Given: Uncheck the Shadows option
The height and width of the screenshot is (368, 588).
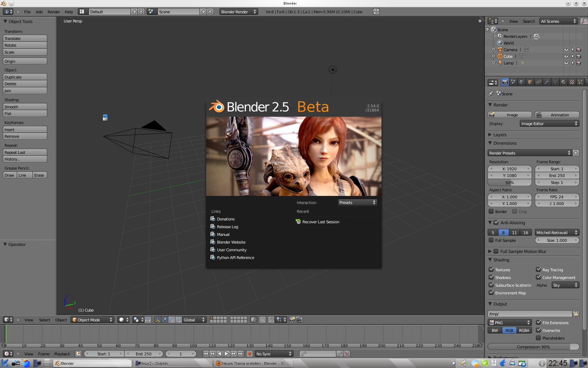Looking at the screenshot, I should tap(491, 277).
